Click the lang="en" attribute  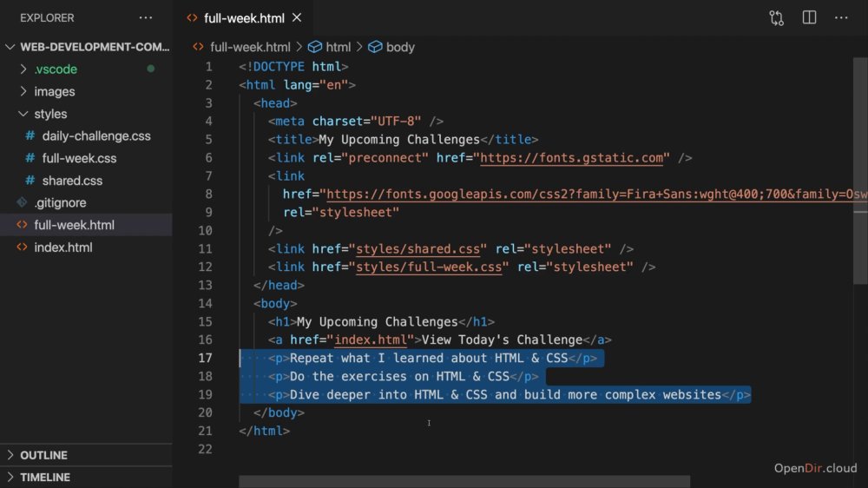coord(316,85)
